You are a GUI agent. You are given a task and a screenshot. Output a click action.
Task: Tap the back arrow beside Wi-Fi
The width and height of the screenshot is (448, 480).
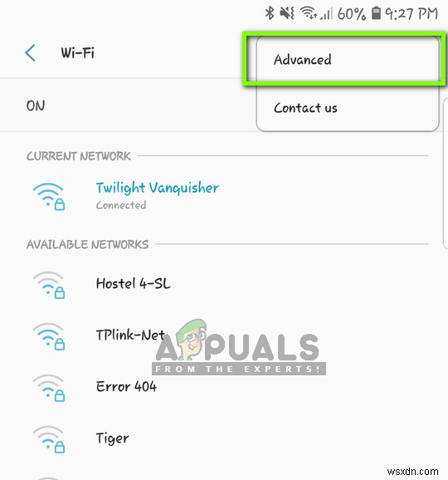pos(30,52)
